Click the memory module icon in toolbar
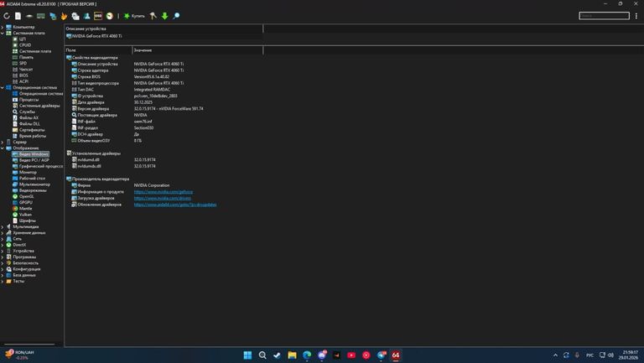This screenshot has width=644, height=363. (40, 16)
